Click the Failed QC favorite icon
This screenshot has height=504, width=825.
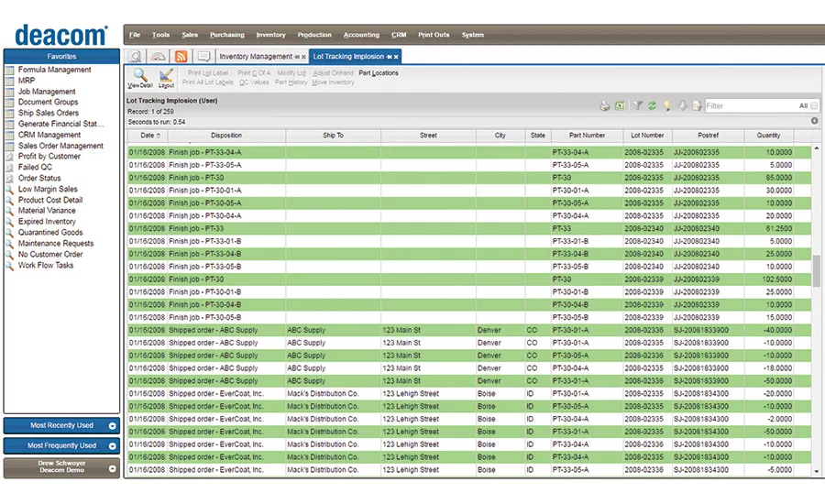9,168
